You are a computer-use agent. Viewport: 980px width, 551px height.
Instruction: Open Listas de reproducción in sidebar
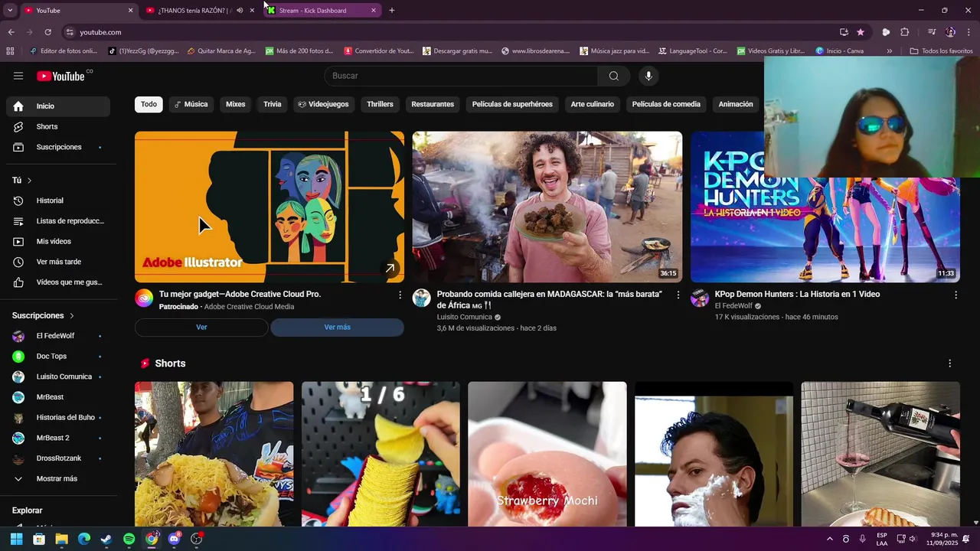(x=58, y=221)
